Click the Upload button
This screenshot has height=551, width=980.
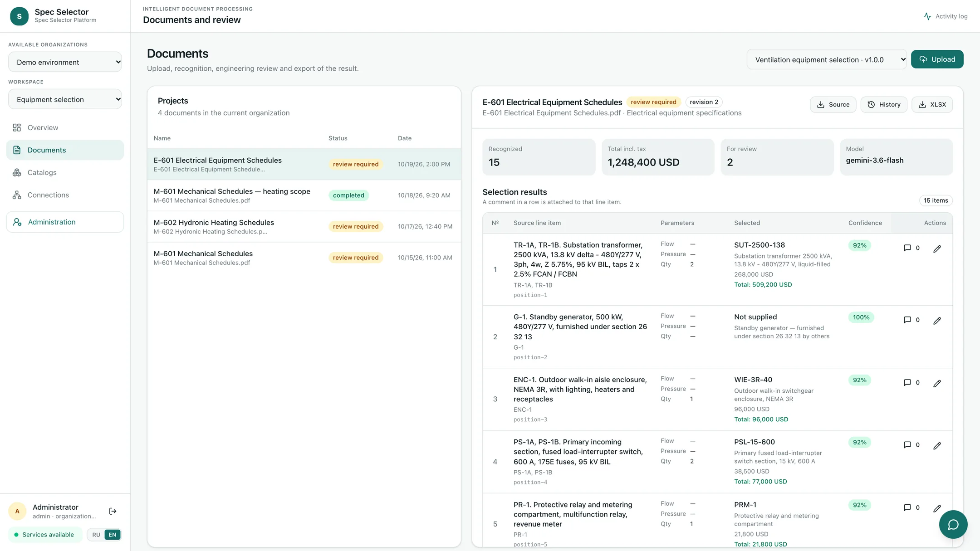point(937,59)
